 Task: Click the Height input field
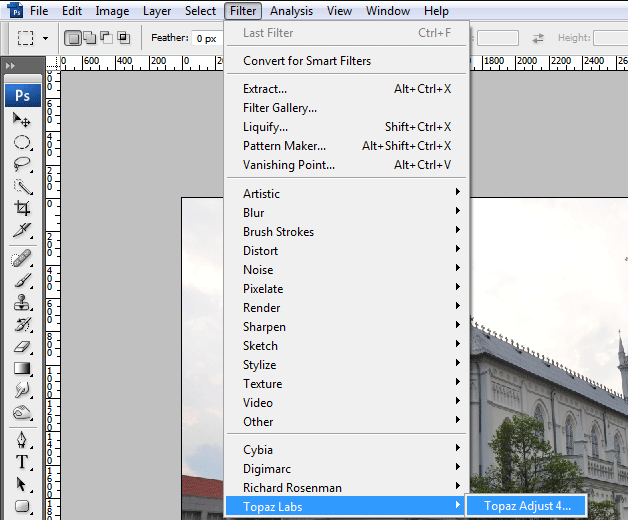point(610,38)
